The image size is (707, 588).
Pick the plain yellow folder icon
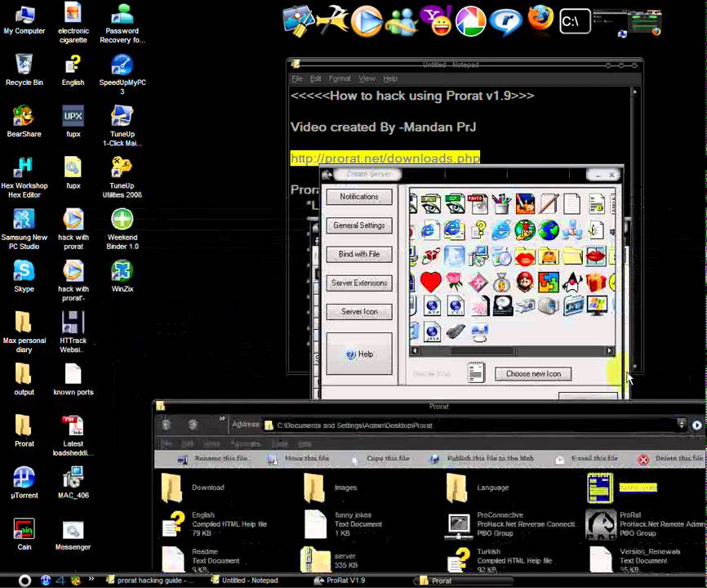coord(572,256)
